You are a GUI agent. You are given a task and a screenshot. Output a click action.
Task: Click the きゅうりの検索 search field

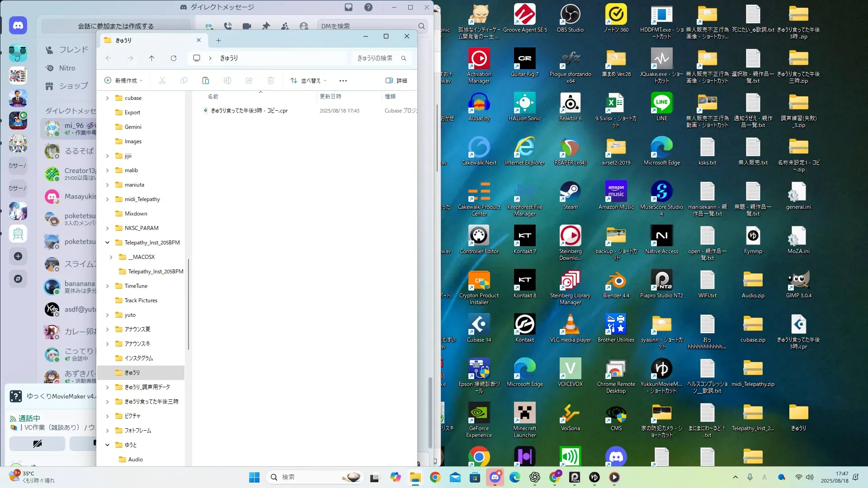tap(377, 58)
